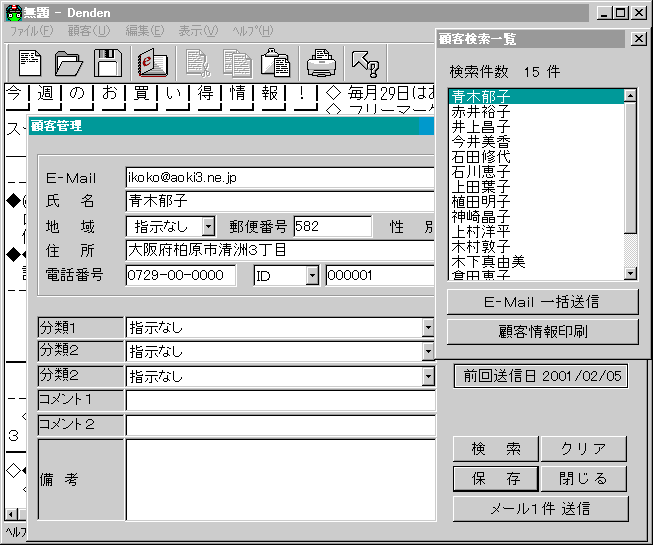Select 石田修代 in the customer list
Viewport: 653px width, 545px height.
coord(480,157)
